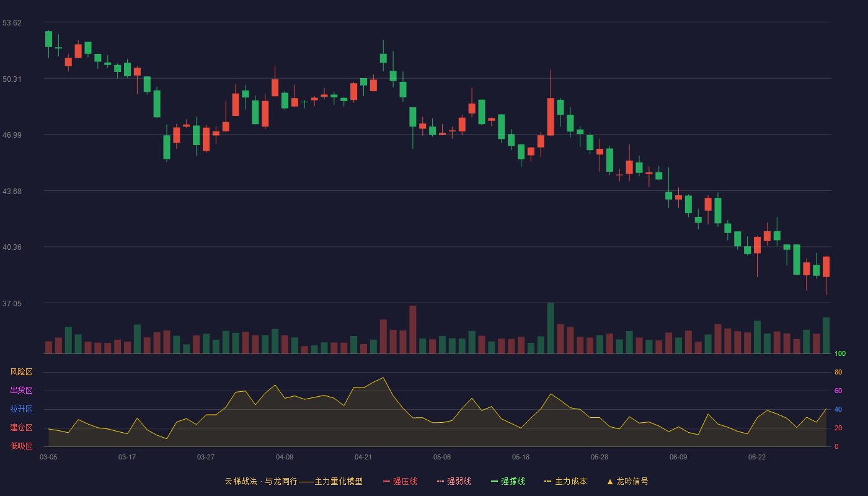Toggle the 主力成本 legend series
Viewport: 868px width, 496px height.
click(x=565, y=481)
